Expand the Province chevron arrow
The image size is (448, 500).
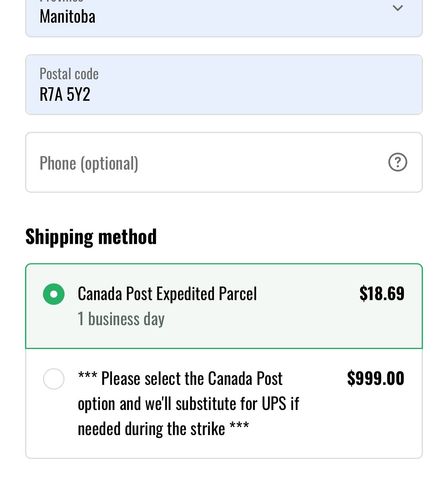click(x=397, y=8)
